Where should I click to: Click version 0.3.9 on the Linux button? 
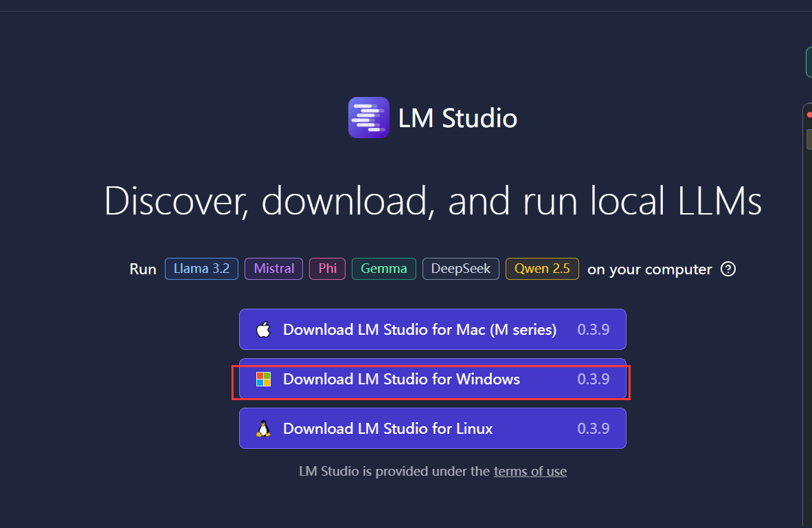point(594,428)
